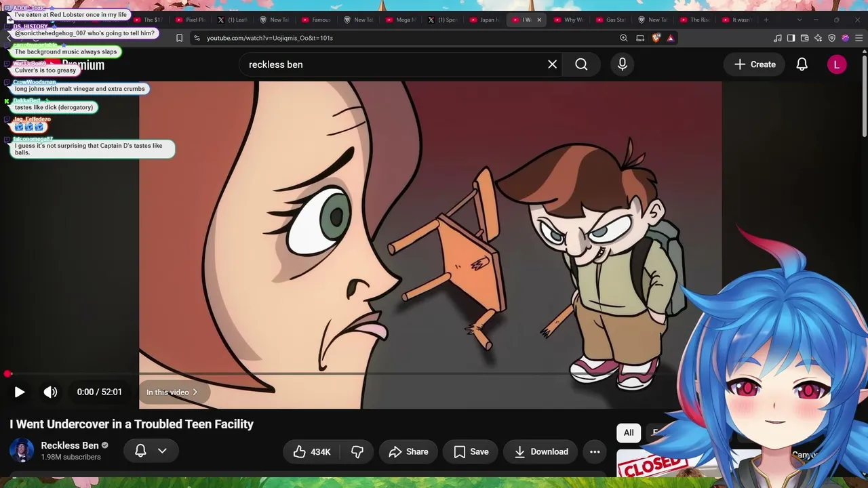Switch to the 'Famous' browser tab
This screenshot has width=868, height=488.
(316, 20)
